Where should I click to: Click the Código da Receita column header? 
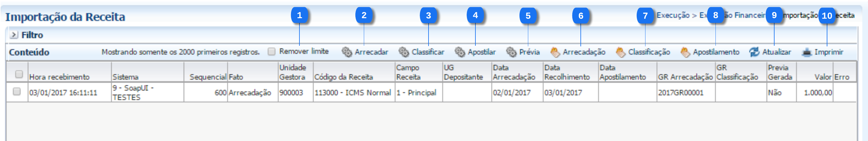pyautogui.click(x=344, y=77)
